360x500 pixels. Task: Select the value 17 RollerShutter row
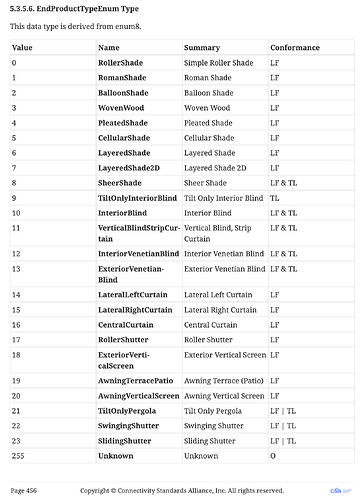click(x=182, y=340)
